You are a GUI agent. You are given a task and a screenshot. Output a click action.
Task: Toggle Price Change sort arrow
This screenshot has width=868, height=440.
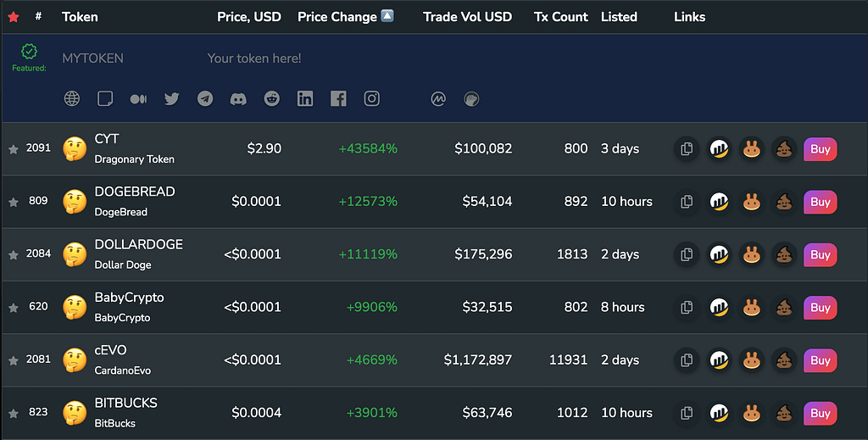click(x=387, y=16)
